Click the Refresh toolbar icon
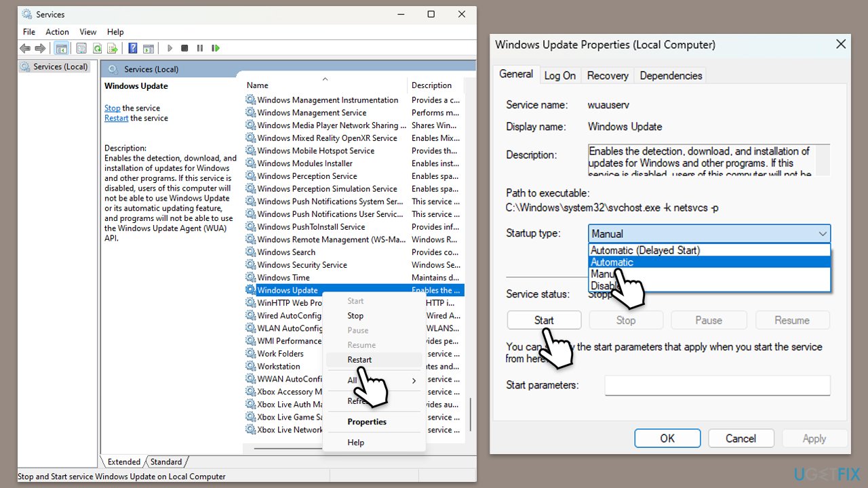 click(98, 48)
